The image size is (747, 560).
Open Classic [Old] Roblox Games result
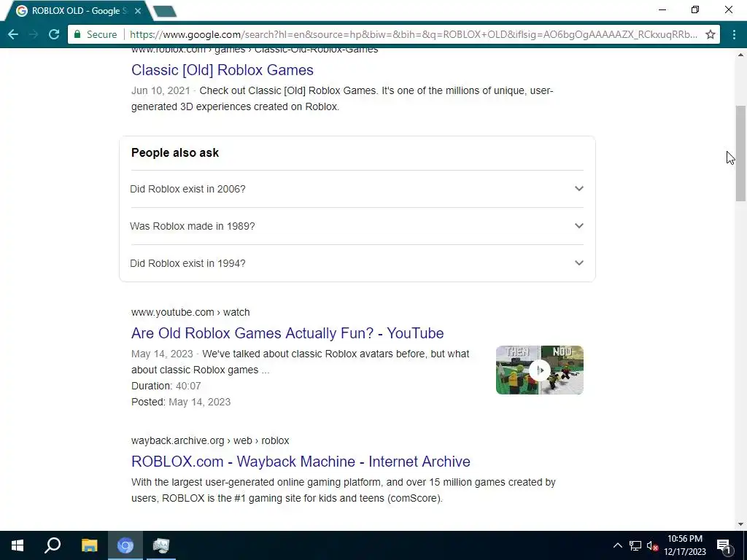coord(222,70)
